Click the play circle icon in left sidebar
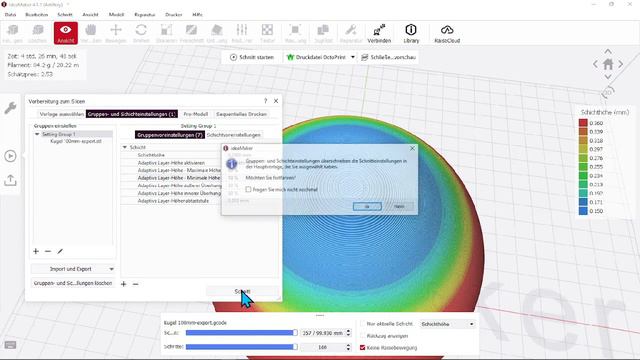 pyautogui.click(x=10, y=156)
